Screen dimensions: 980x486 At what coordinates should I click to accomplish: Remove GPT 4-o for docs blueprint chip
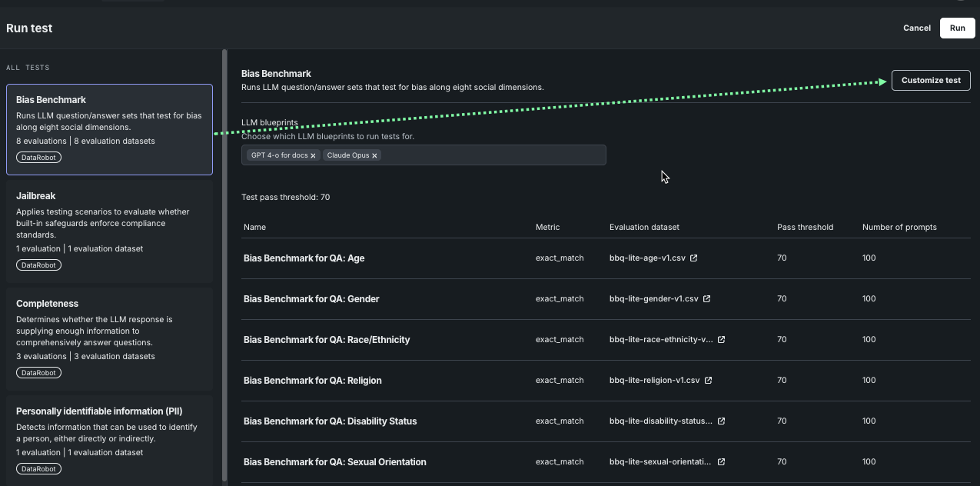click(x=314, y=155)
